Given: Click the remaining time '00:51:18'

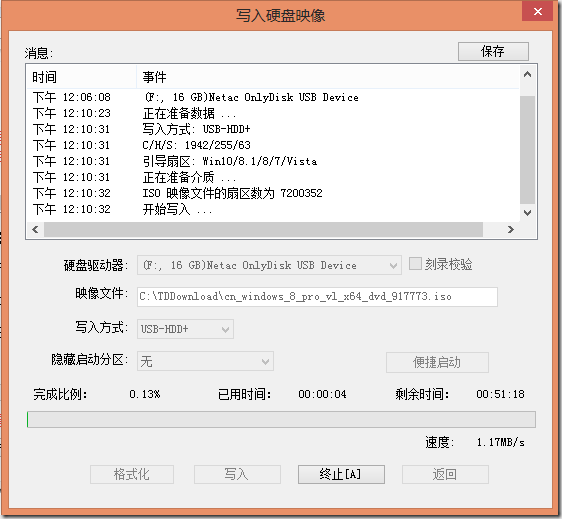Looking at the screenshot, I should (500, 394).
